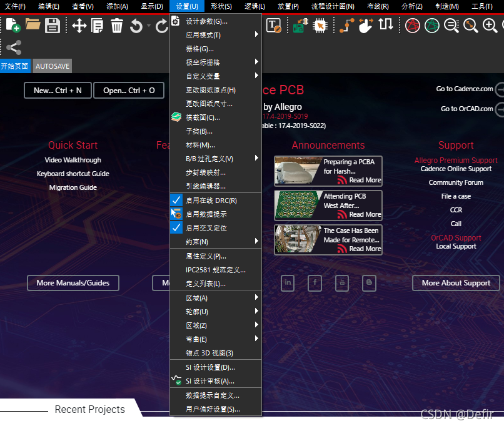Switch to the 开始页面 tab
This screenshot has height=426, width=504.
coord(15,66)
